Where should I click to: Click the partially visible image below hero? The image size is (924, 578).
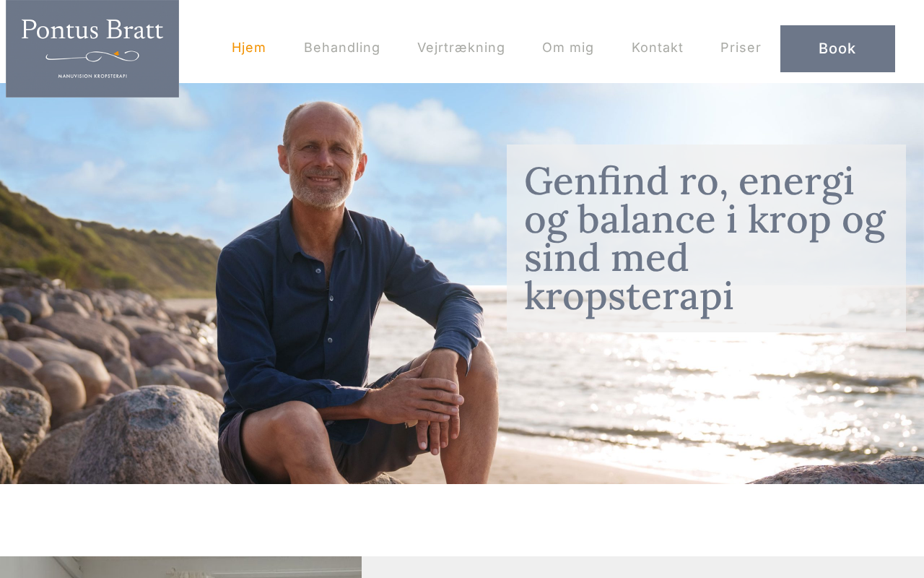[180, 567]
